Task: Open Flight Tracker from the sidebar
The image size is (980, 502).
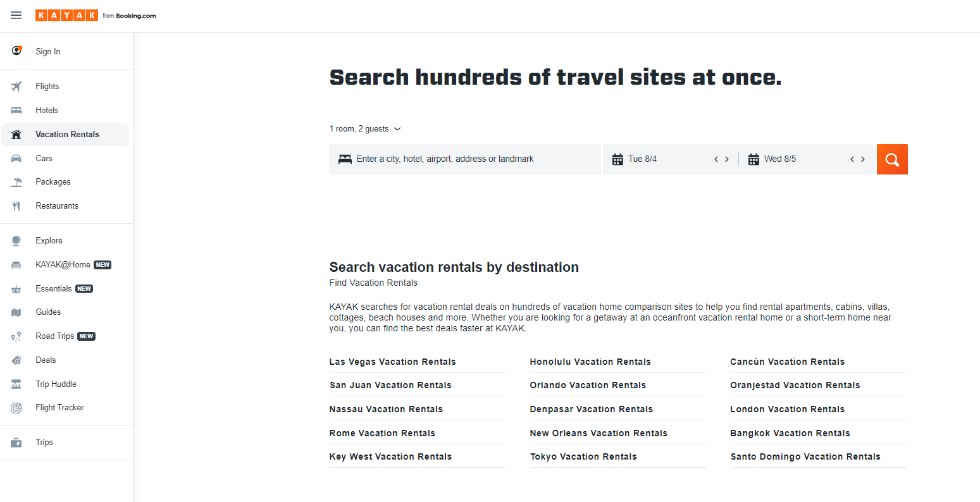Action: pyautogui.click(x=60, y=407)
